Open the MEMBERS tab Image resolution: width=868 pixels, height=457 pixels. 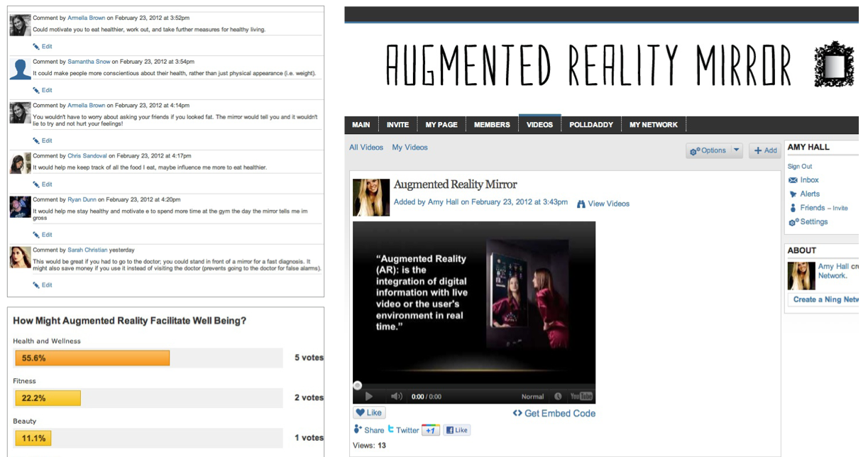tap(492, 125)
